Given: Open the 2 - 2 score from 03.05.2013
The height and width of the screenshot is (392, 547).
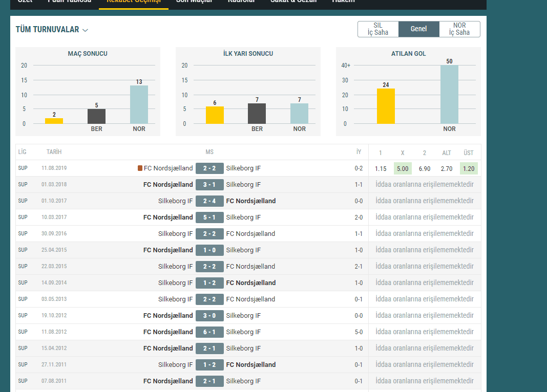Looking at the screenshot, I should pos(209,299).
